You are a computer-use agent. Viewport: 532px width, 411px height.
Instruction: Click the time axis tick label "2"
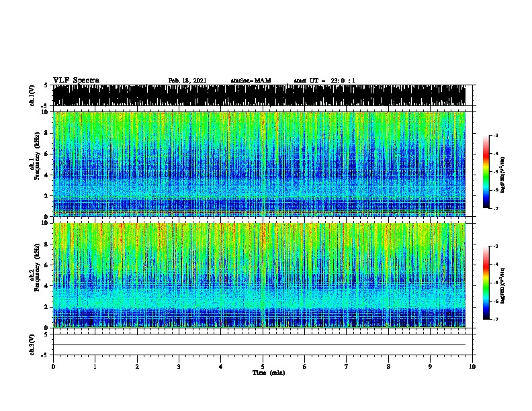pos(137,367)
